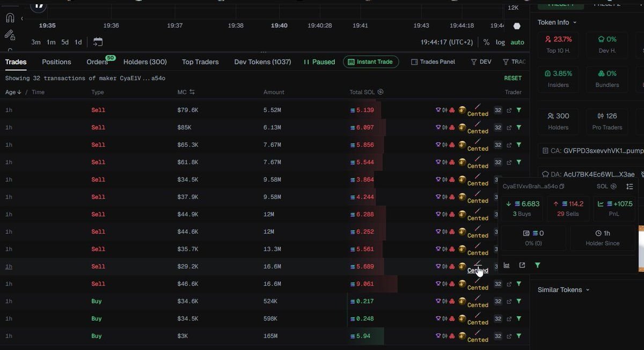Click trophy icon on the $3K buy row
644x350 pixels.
438,336
